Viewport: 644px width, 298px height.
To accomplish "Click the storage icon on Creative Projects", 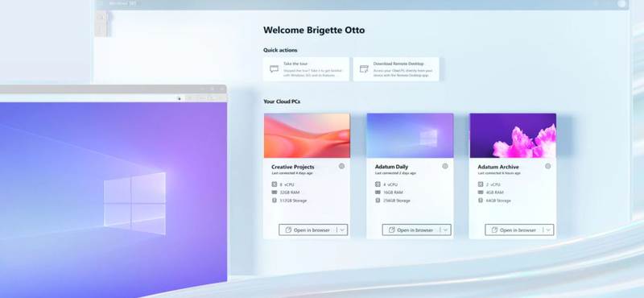I will tap(275, 201).
